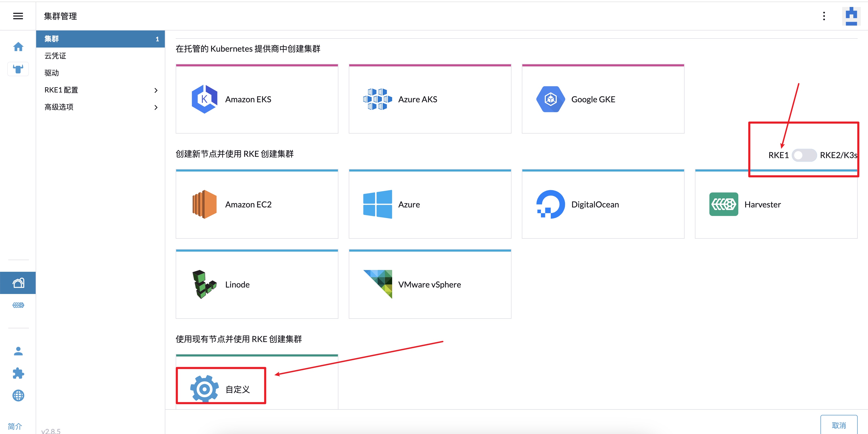
Task: Click the Amazon EKS logo icon
Action: click(x=204, y=99)
